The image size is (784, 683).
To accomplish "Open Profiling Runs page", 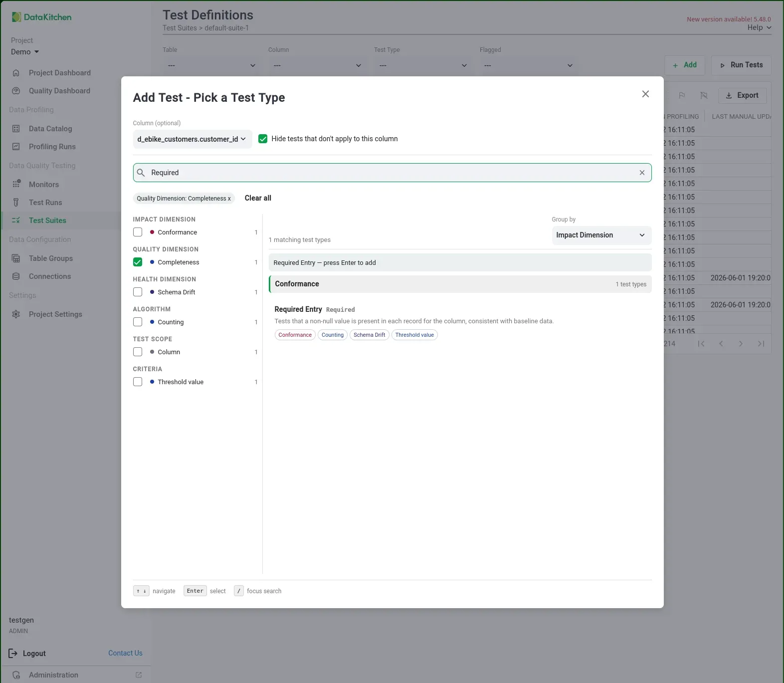I will tap(52, 147).
